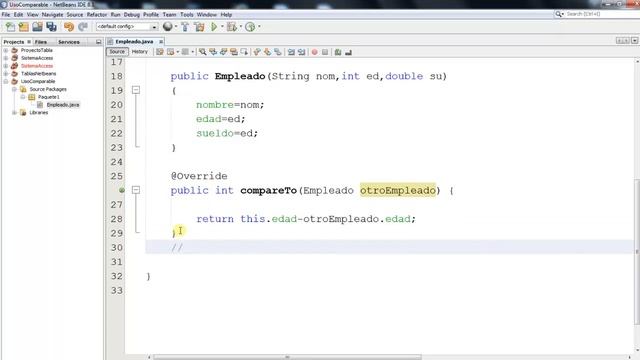Screen dimensions: 640x360
Task: Switch editor to History view
Action: pyautogui.click(x=140, y=52)
